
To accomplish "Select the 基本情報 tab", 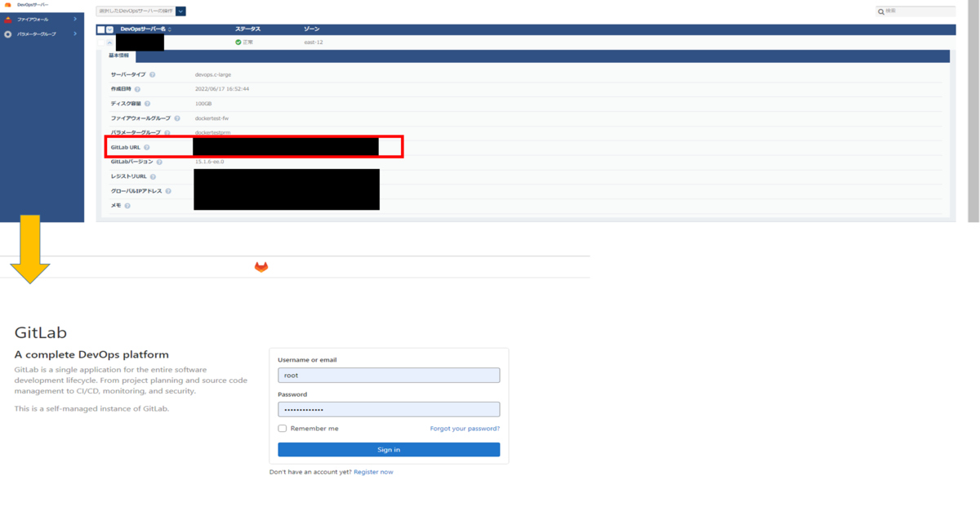I will (x=118, y=56).
